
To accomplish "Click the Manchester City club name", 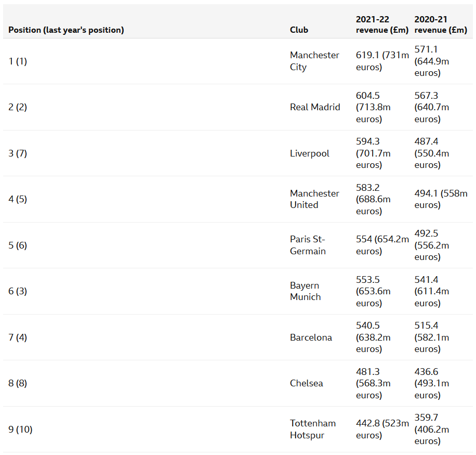I will pos(314,61).
